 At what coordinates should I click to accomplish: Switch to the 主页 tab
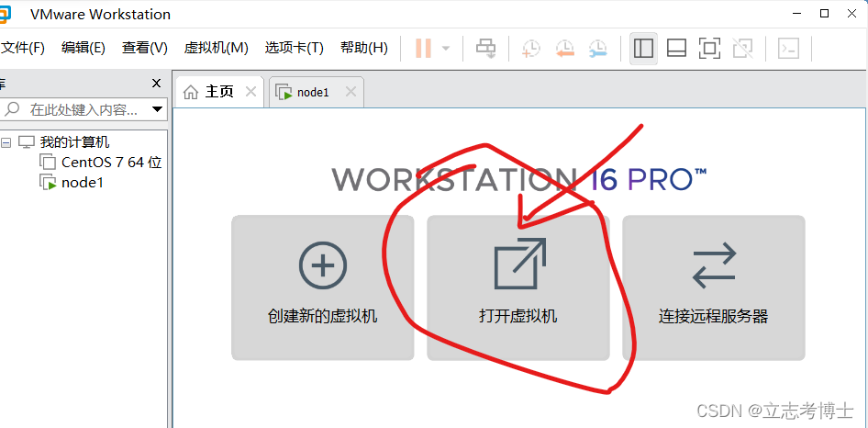(219, 92)
